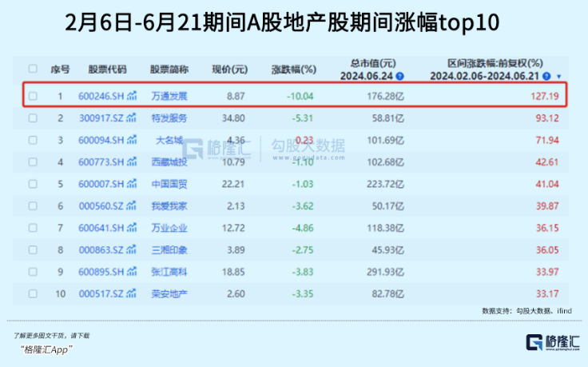Toggle the select-all checkbox in table header
Screen dimensions: 588x367
click(x=33, y=69)
